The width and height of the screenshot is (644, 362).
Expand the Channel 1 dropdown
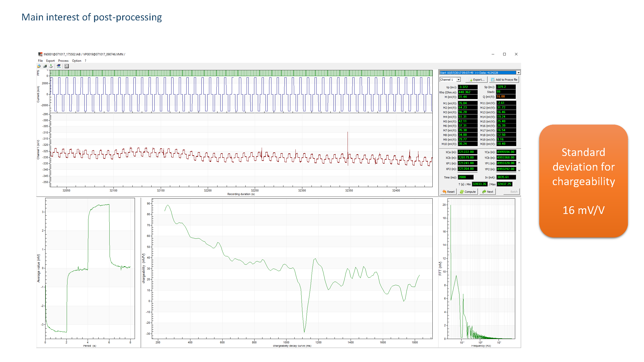pyautogui.click(x=459, y=80)
